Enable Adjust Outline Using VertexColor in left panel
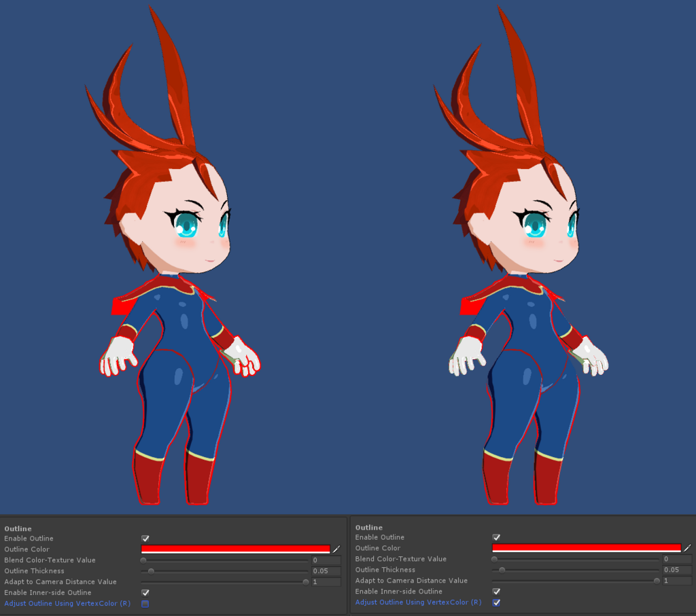The image size is (696, 616). tap(145, 604)
